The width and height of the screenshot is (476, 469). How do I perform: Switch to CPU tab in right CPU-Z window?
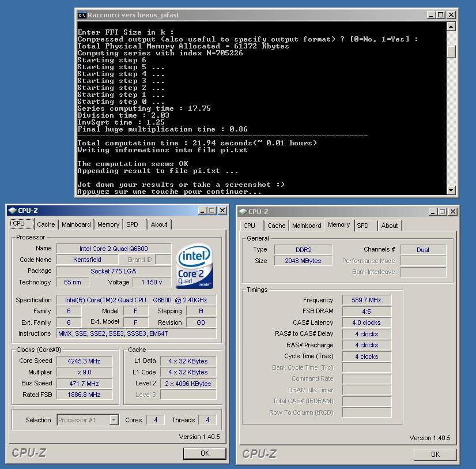click(x=252, y=226)
